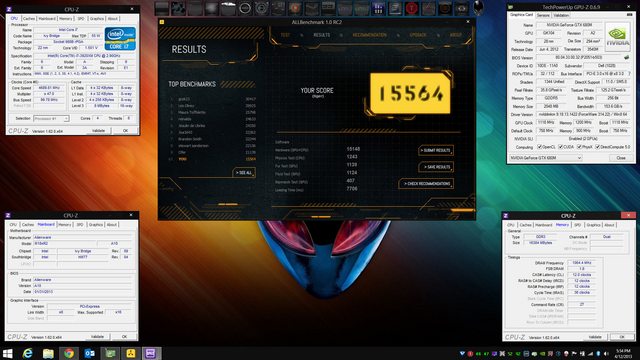Open the Recommendation tab in AllBenchmark
Viewport: 640px width, 360px height.
coord(369,35)
